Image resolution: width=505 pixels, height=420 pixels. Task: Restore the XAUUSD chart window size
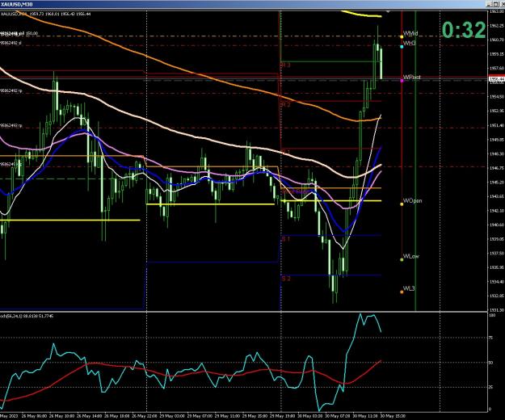pos(495,4)
